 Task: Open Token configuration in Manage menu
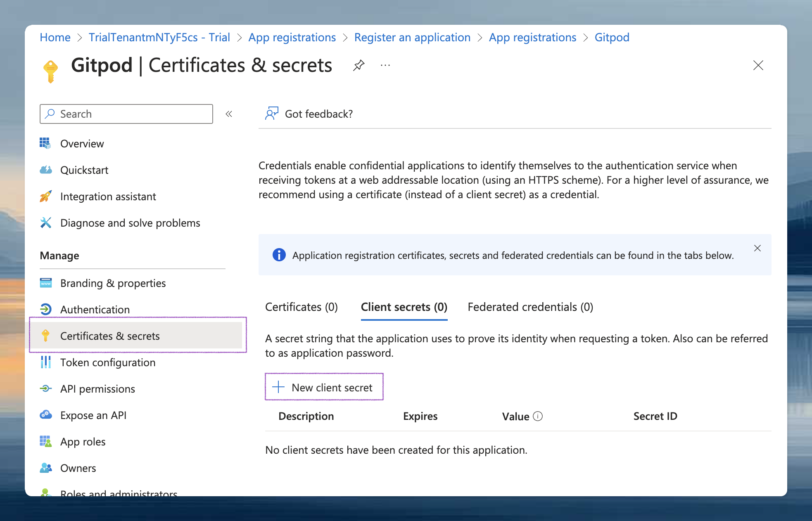107,362
